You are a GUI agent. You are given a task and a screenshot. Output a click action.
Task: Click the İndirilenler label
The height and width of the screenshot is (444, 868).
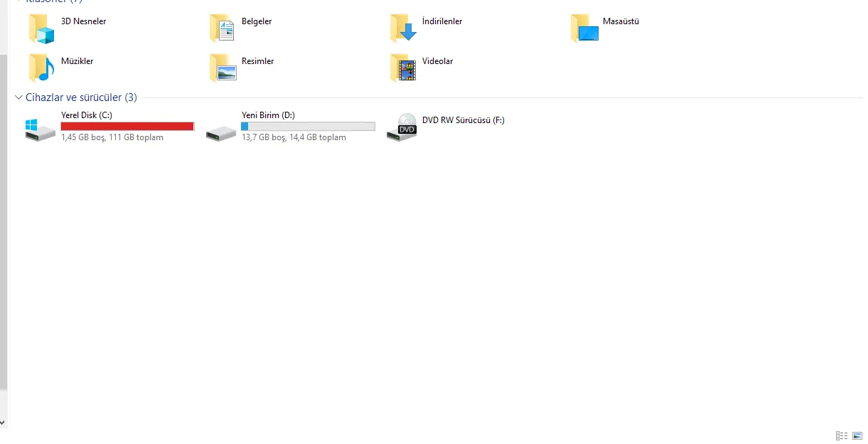[x=442, y=21]
